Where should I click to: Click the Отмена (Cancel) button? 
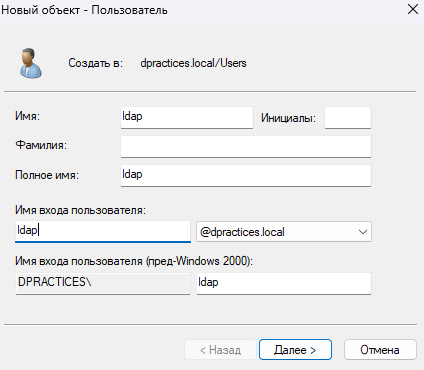pos(380,350)
